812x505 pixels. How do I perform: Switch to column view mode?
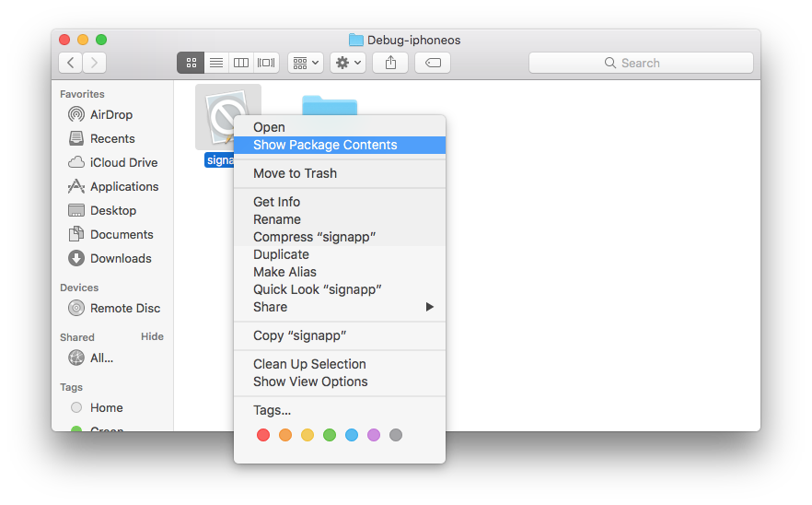click(241, 63)
